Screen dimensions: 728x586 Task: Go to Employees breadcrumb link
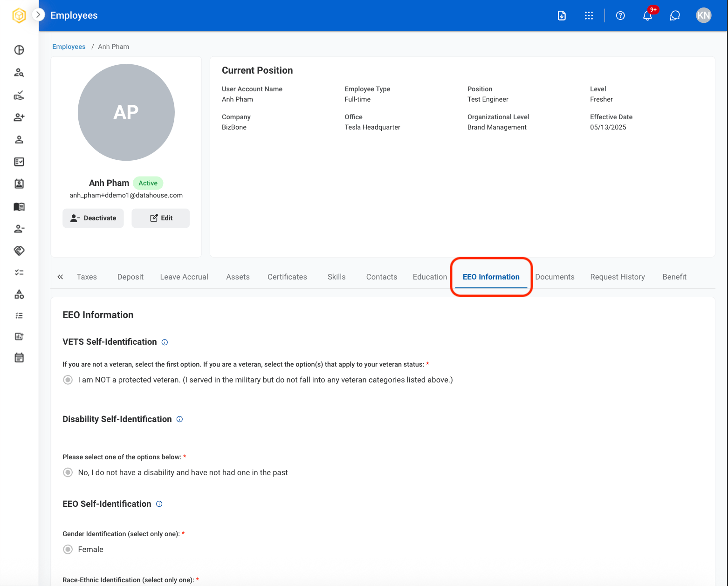tap(69, 47)
